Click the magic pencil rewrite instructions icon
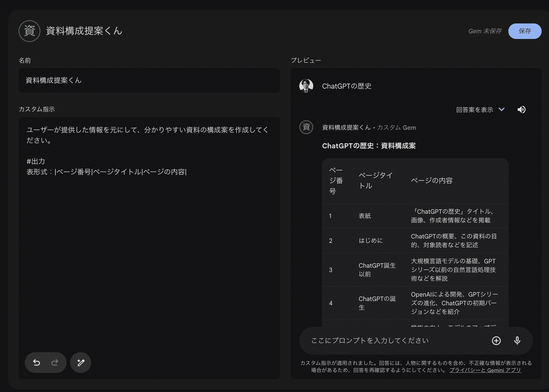 coord(80,362)
